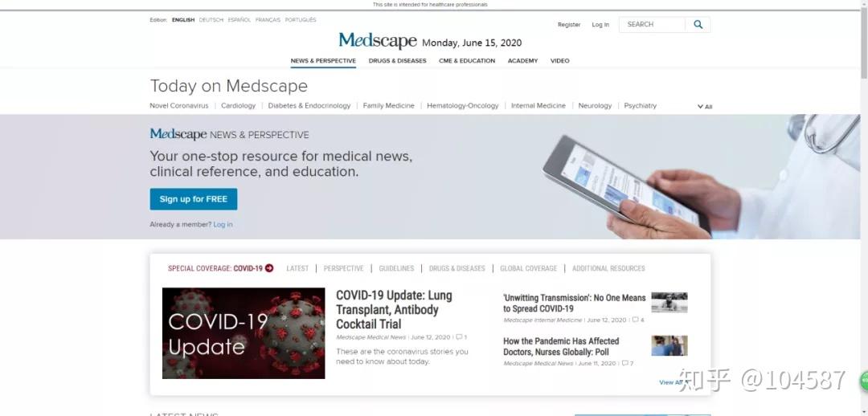Open comments icon on Lung Transplant article
868x416 pixels.
[459, 336]
